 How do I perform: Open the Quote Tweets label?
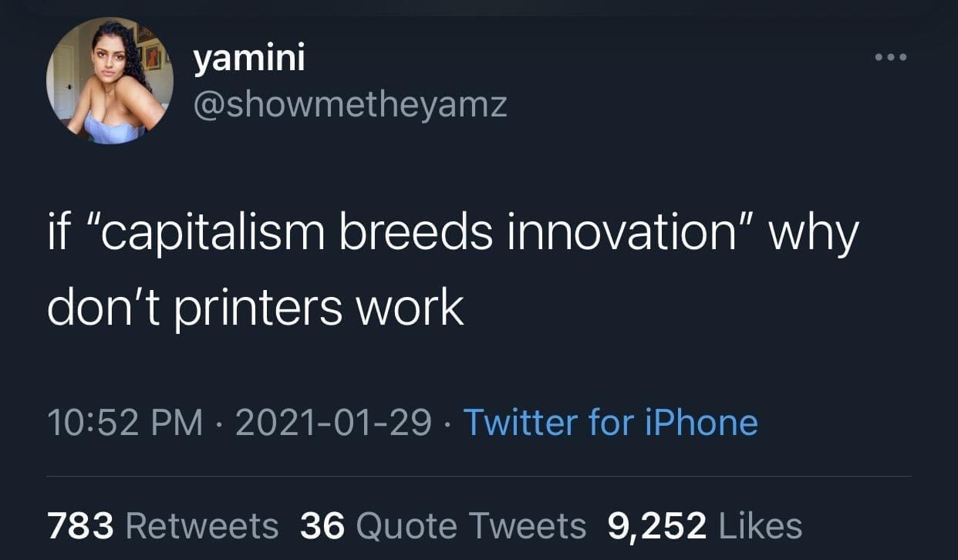point(472,526)
